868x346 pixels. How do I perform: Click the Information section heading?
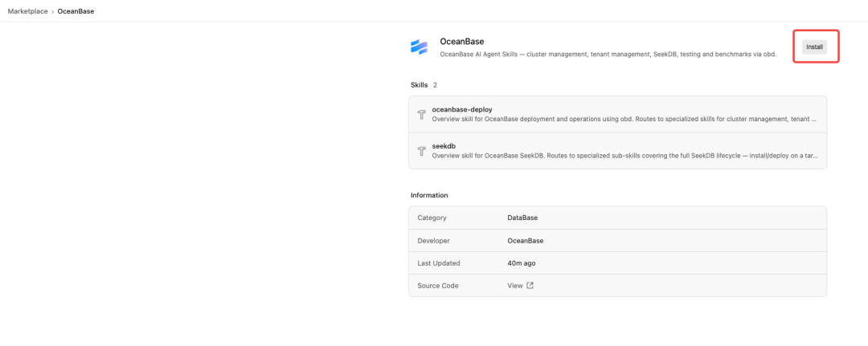point(429,195)
